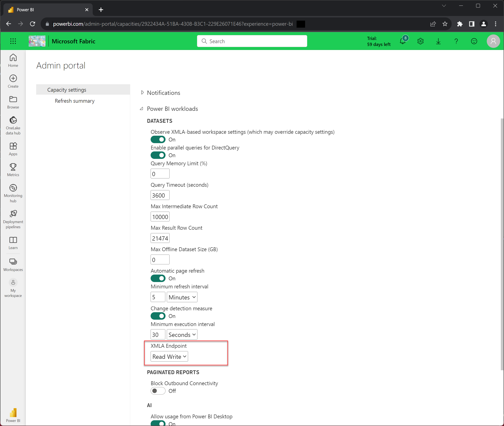
Task: Toggle Observe XMLA-based workspace settings On
Action: pos(158,140)
